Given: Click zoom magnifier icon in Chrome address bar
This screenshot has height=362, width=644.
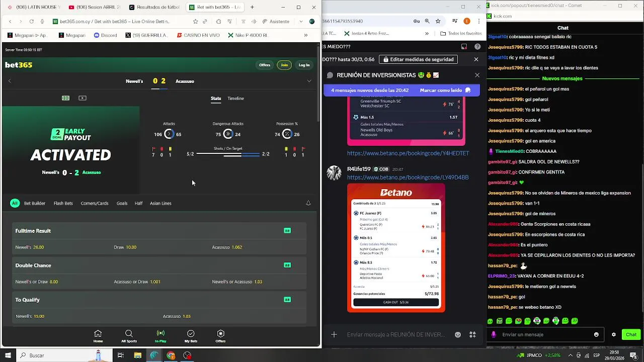Looking at the screenshot, I should click(427, 21).
